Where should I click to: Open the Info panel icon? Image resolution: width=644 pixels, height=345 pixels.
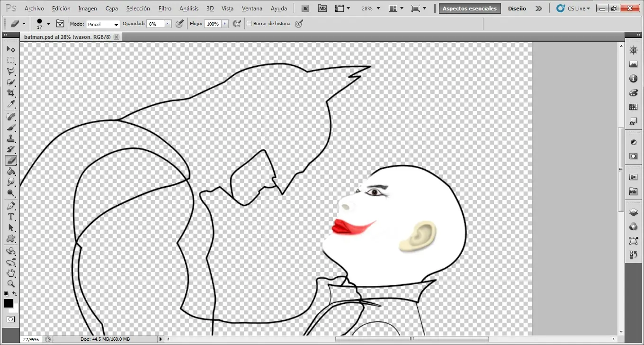point(634,79)
